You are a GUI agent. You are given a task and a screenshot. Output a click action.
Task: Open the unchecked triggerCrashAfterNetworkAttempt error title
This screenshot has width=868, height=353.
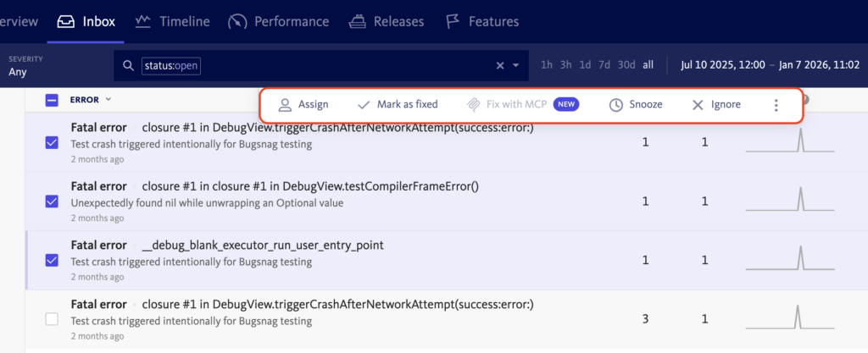337,304
